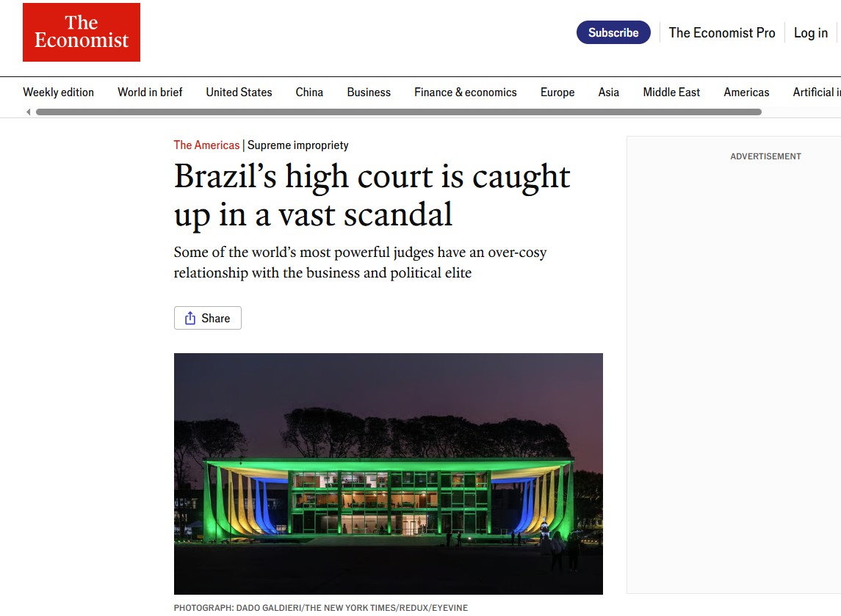This screenshot has width=841, height=616.
Task: Click the share icon on Share button
Action: tap(190, 318)
